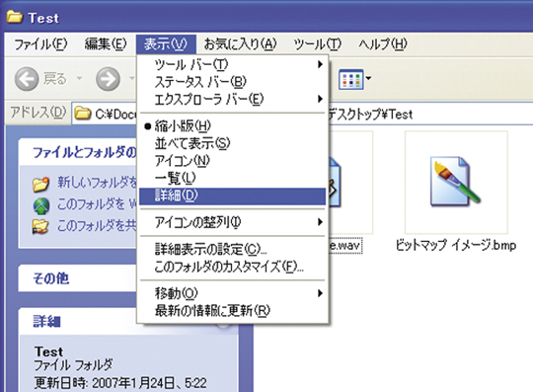Expand the ツール バー(T) submenu
Viewport: 533px width, 392px height.
point(232,64)
